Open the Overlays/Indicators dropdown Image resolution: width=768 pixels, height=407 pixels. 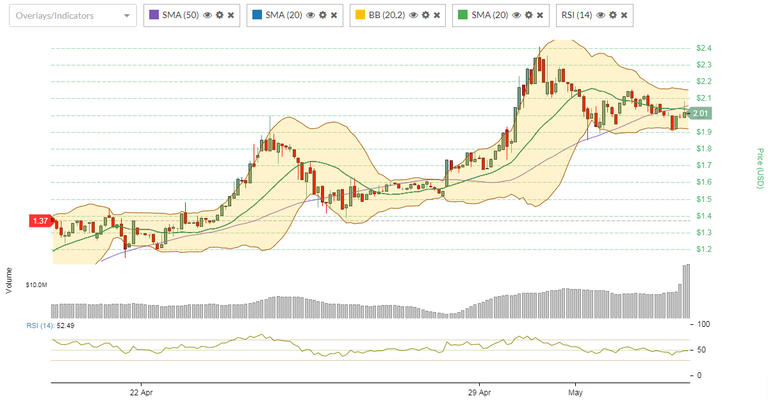click(73, 16)
